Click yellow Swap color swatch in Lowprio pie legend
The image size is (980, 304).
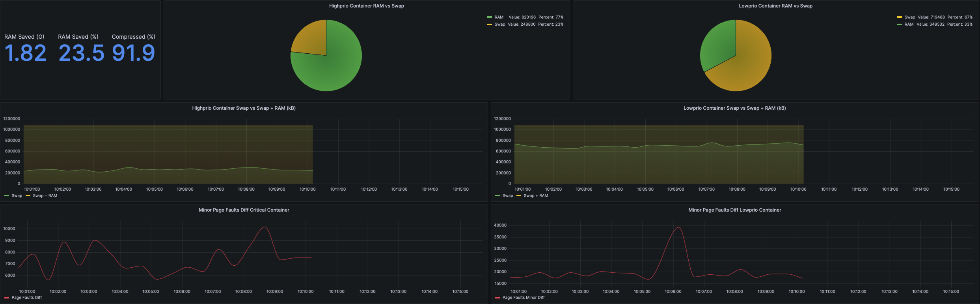tap(900, 17)
